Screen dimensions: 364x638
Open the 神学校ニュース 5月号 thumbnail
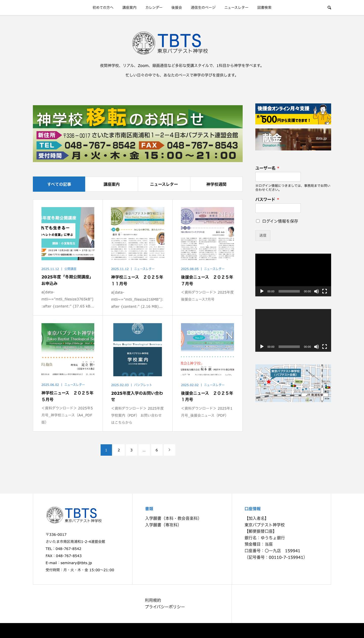coord(68,349)
